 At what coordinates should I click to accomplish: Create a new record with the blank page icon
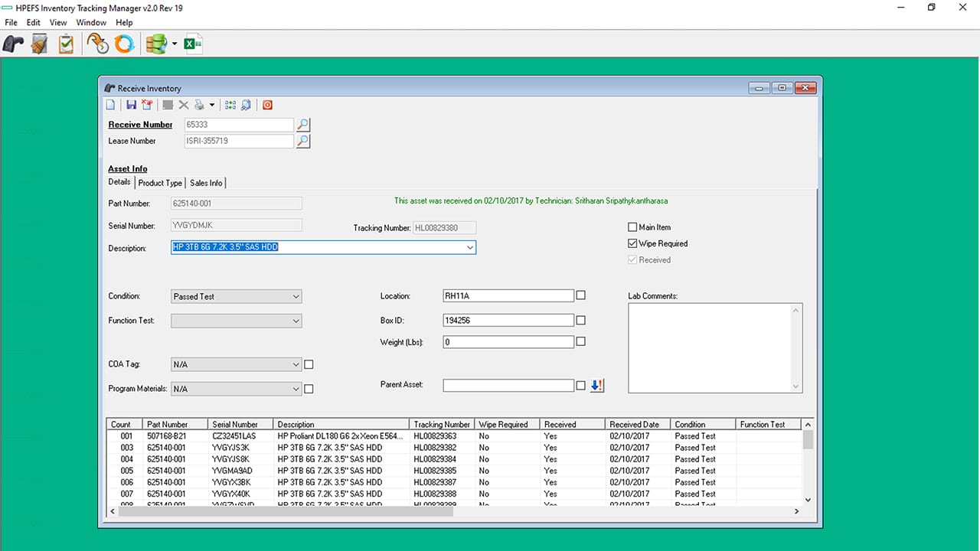(x=109, y=105)
